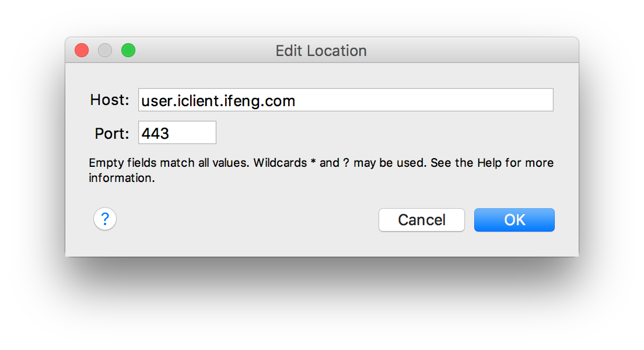Click the "Empty fields match all values" sentence
644x350 pixels.
point(169,163)
